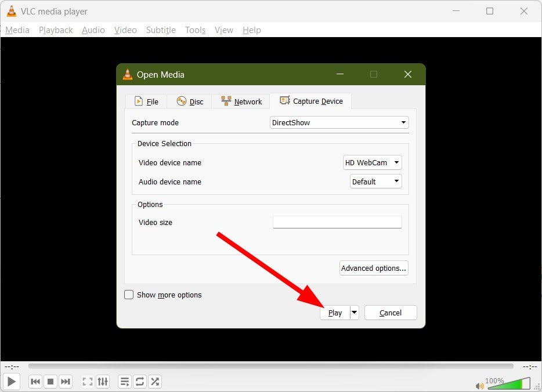Click the Video size input field

(x=337, y=222)
